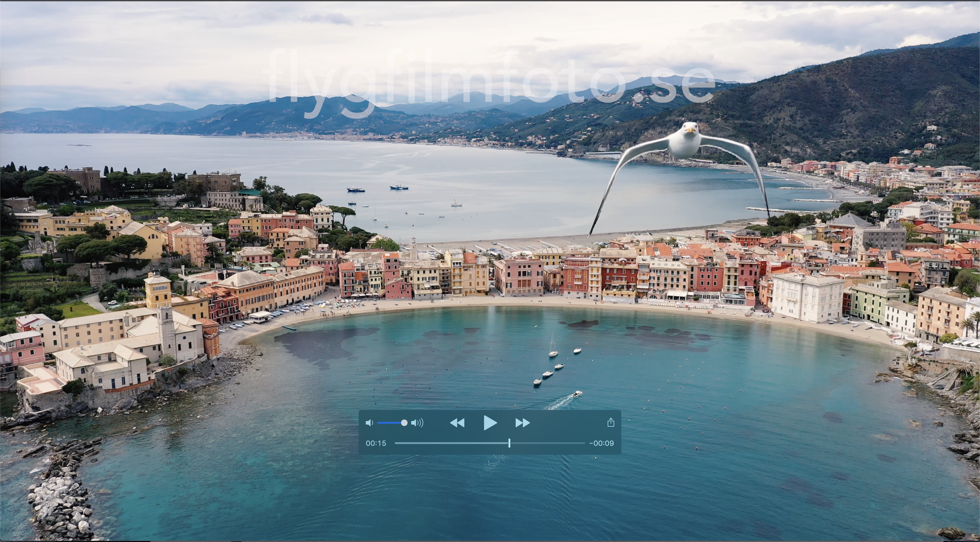This screenshot has width=980, height=542.
Task: Click the volume slider knob
Action: pos(404,423)
